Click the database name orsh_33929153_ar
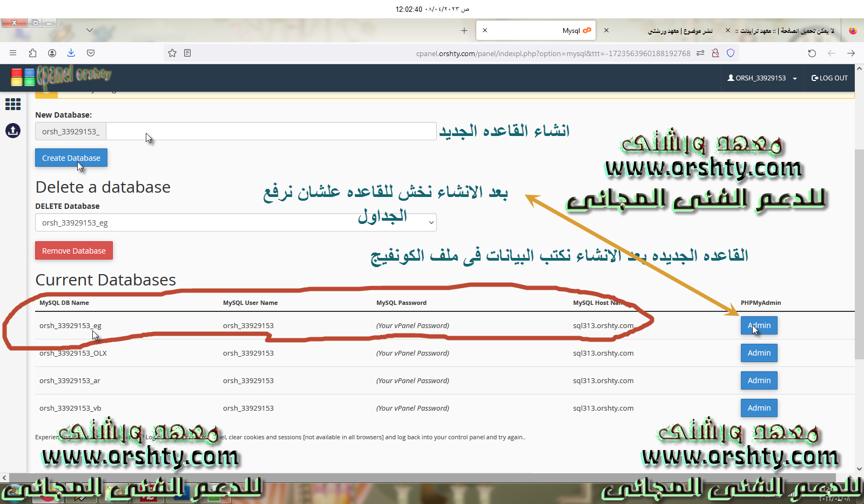 (x=70, y=381)
